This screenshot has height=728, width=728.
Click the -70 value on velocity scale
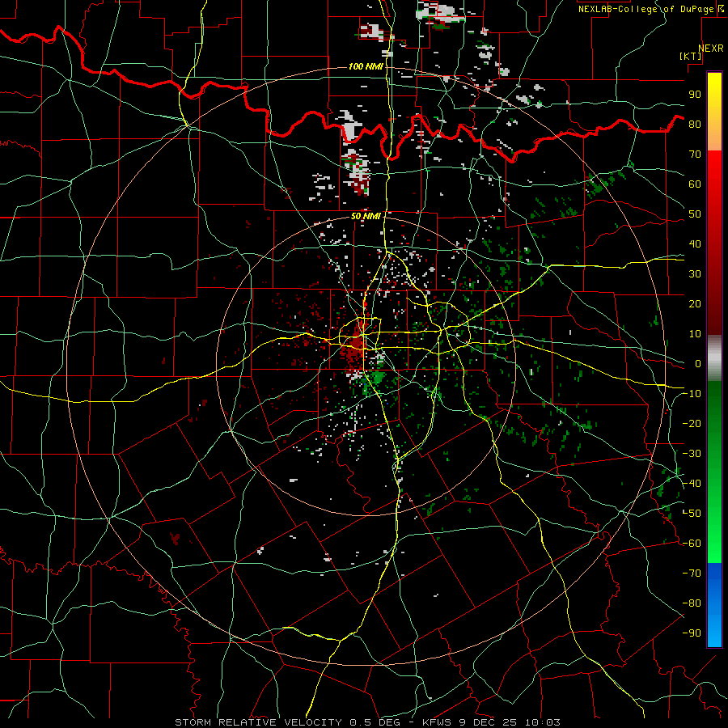(692, 574)
